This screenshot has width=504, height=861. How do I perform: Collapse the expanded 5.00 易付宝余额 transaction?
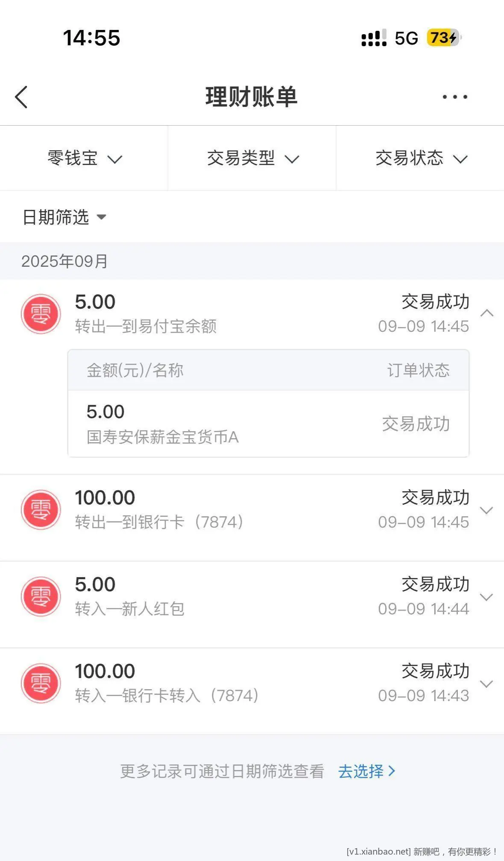[487, 313]
